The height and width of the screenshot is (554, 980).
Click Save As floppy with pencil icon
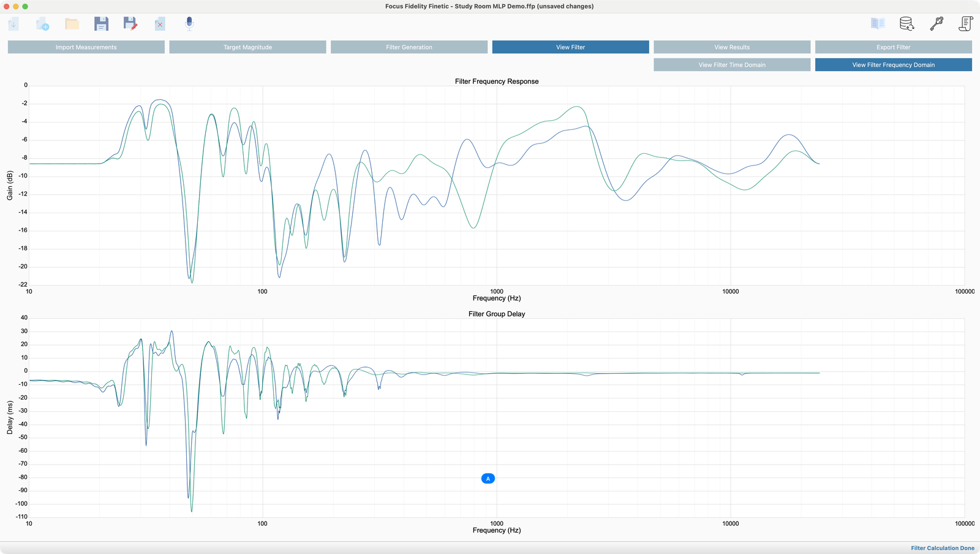130,24
